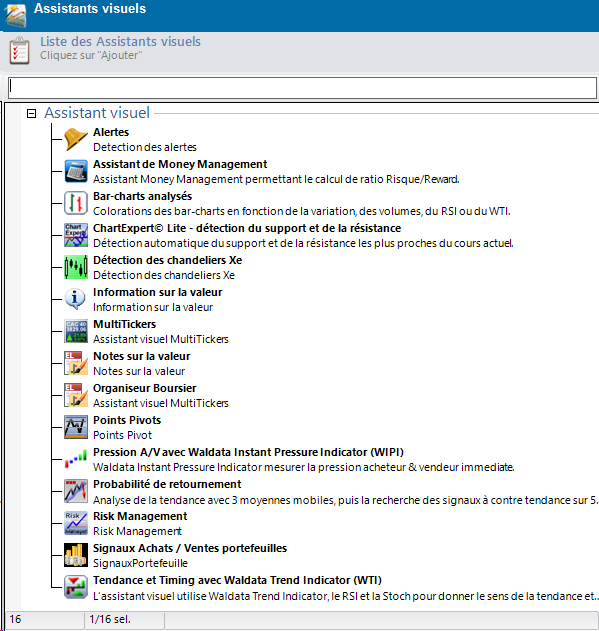Click the Assistant visuel group header
Viewport: 599px width, 631px height.
coord(97,113)
